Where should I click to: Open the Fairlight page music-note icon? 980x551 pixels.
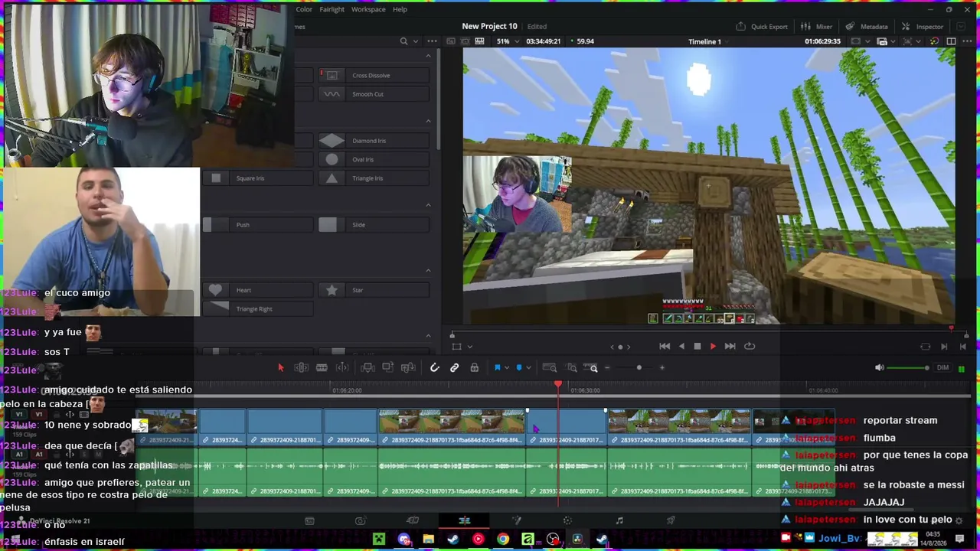[x=619, y=520]
